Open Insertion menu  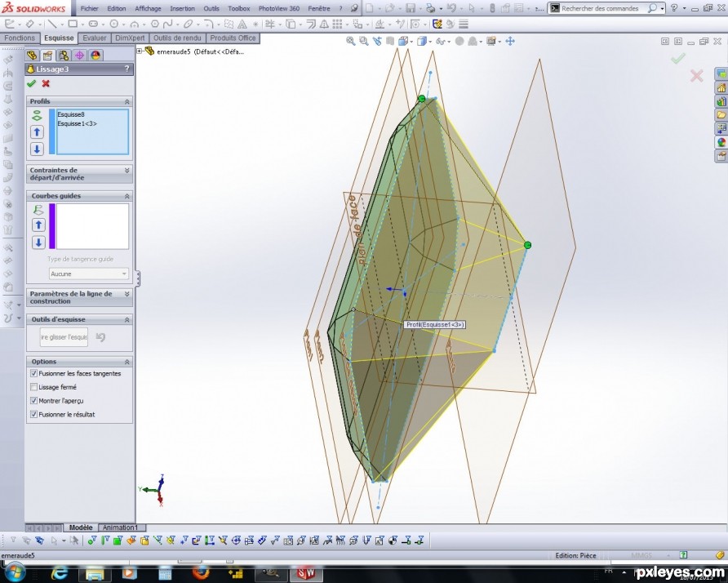[182, 8]
